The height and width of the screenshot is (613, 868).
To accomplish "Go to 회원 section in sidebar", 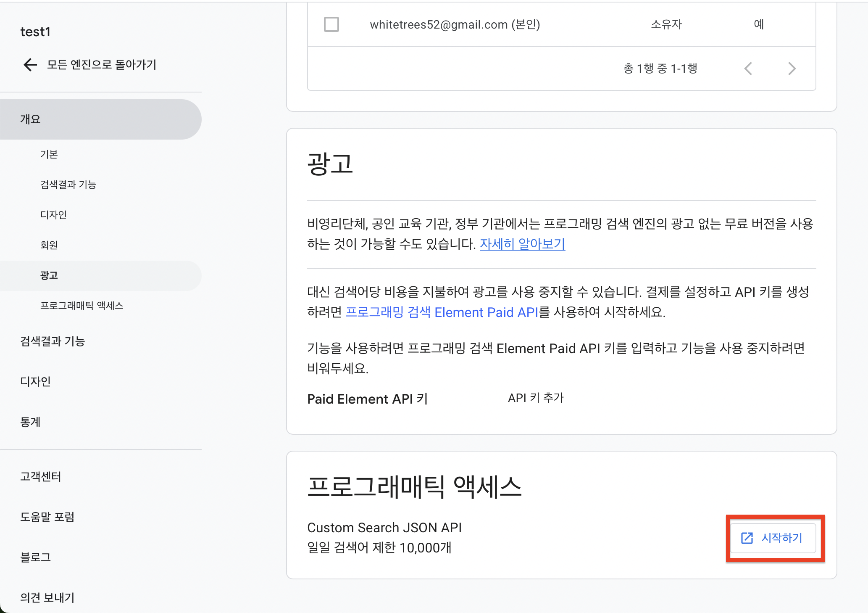I will pyautogui.click(x=49, y=245).
